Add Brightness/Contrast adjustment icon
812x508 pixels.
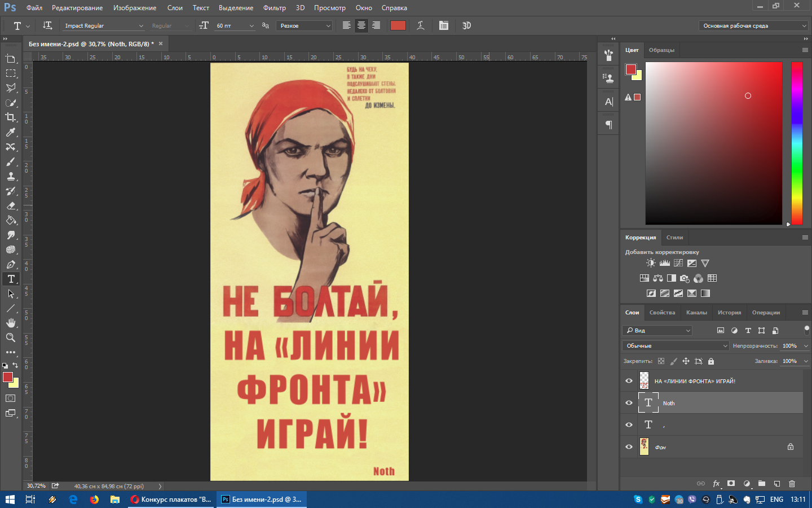click(x=651, y=263)
